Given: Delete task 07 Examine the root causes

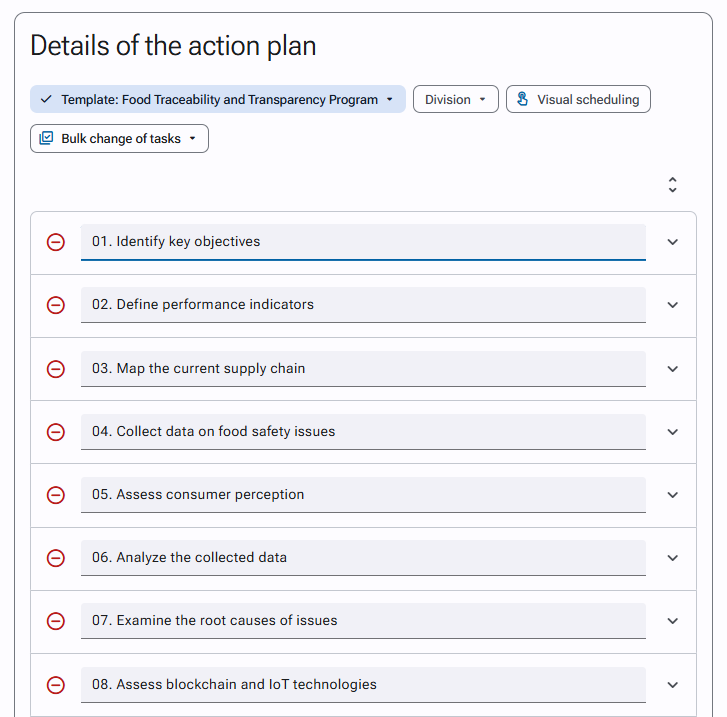Looking at the screenshot, I should [x=56, y=621].
